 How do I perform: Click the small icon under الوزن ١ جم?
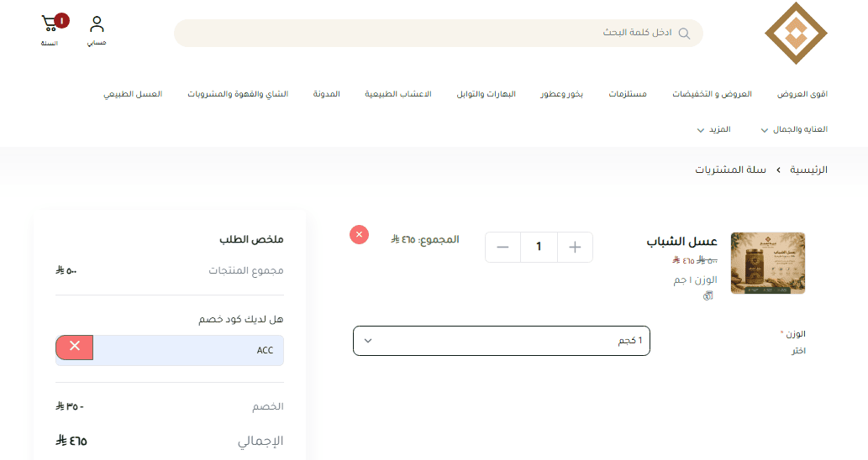(x=708, y=295)
